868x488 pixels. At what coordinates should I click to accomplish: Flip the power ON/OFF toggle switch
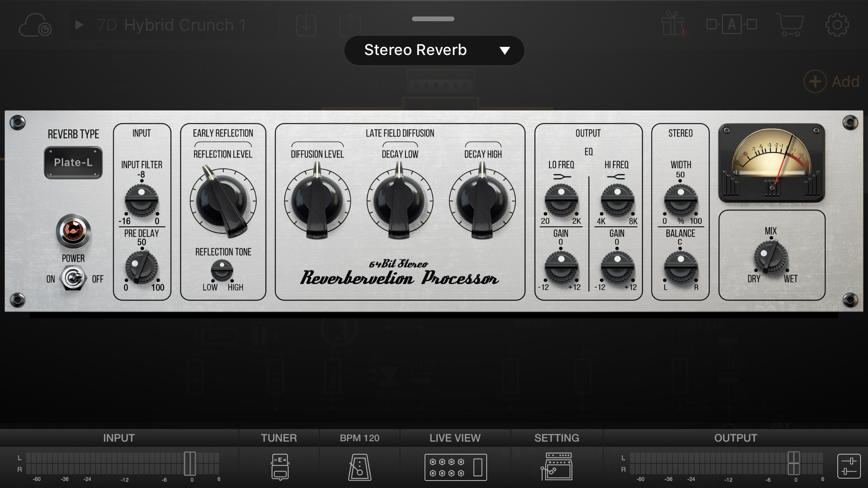[x=73, y=278]
